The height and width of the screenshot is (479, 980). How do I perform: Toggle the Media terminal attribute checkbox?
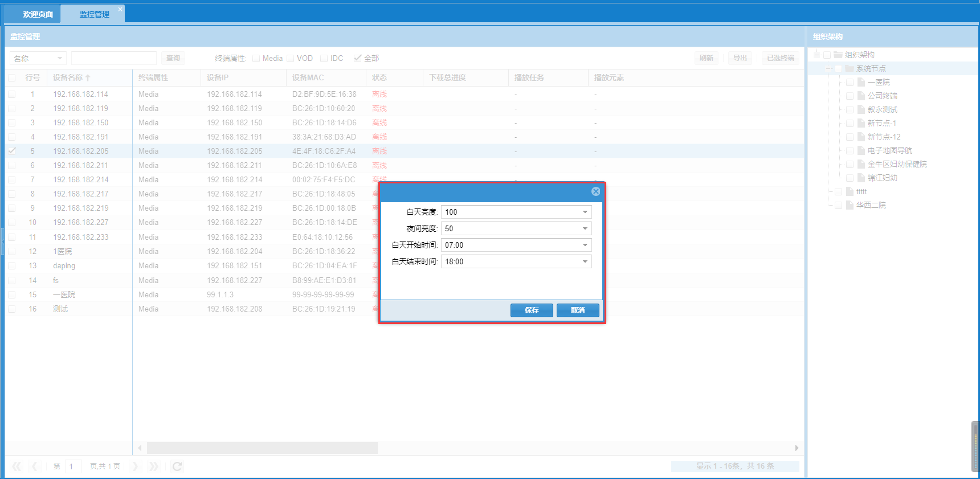coord(256,58)
